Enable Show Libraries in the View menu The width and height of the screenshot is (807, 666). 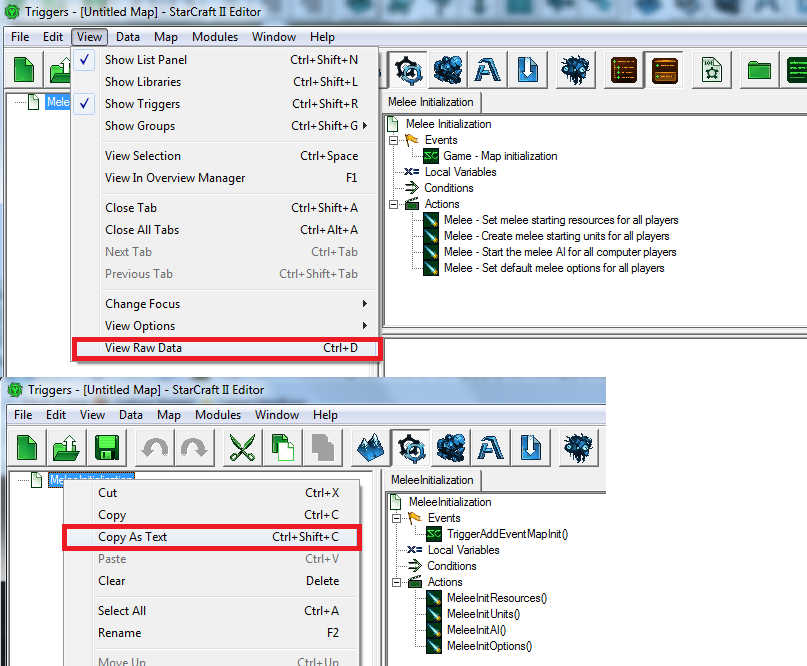pos(225,82)
